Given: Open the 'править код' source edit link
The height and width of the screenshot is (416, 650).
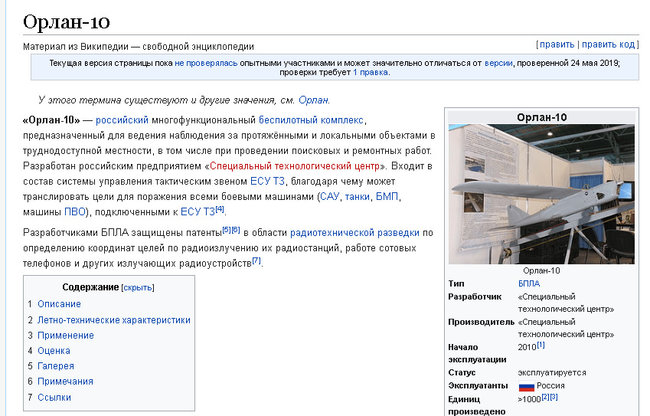Looking at the screenshot, I should pyautogui.click(x=608, y=44).
